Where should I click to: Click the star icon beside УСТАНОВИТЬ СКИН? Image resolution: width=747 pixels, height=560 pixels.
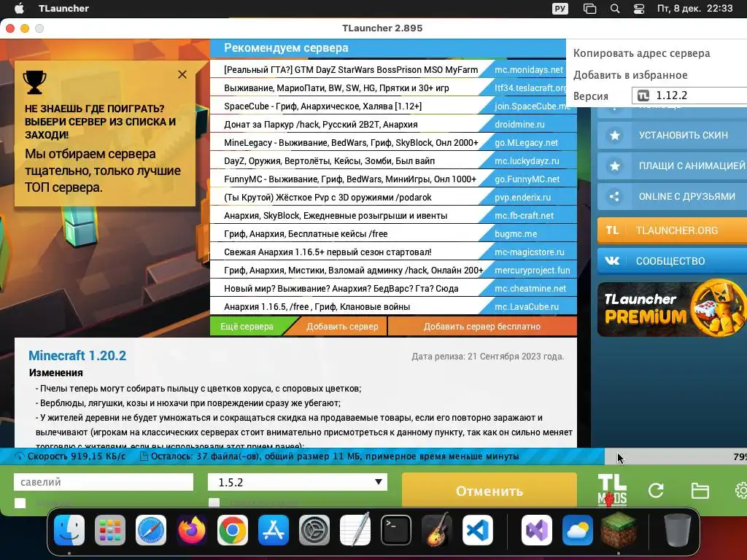(x=614, y=135)
